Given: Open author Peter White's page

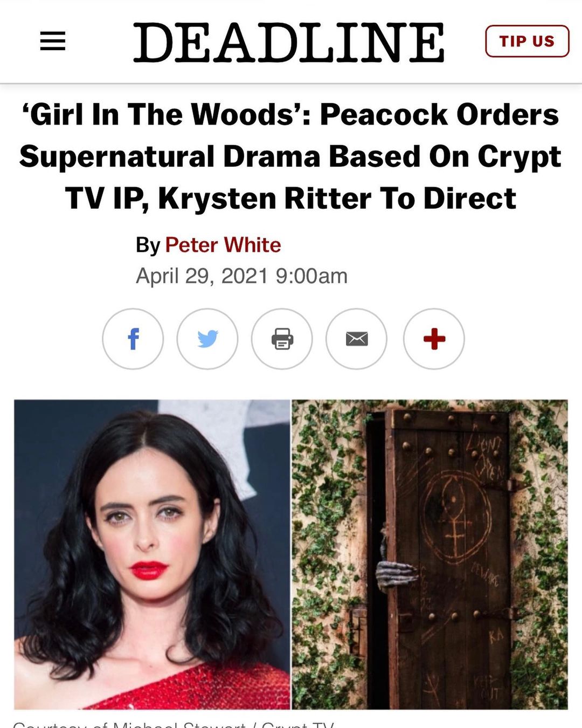Looking at the screenshot, I should [x=223, y=245].
